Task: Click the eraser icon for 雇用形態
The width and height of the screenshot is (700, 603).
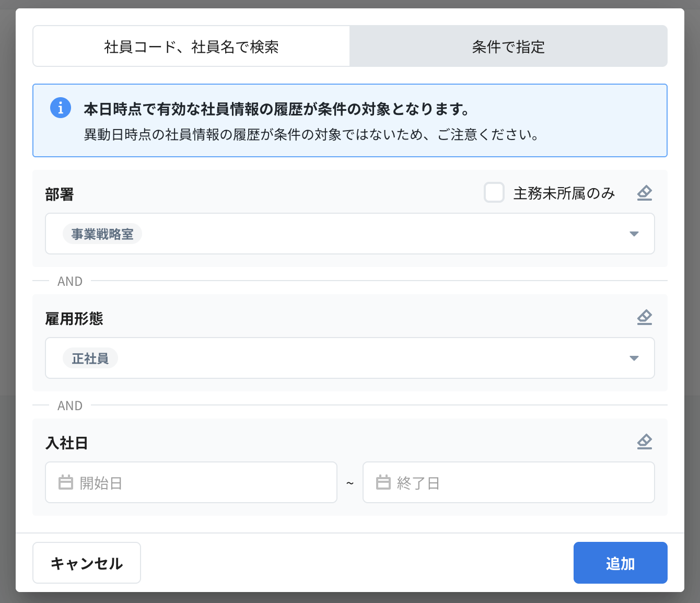Action: (644, 317)
